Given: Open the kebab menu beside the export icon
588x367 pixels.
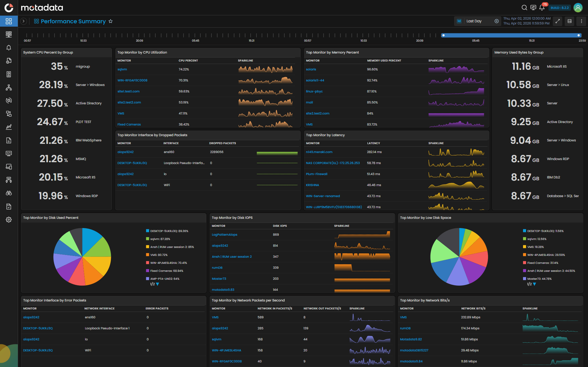Looking at the screenshot, I should (581, 21).
